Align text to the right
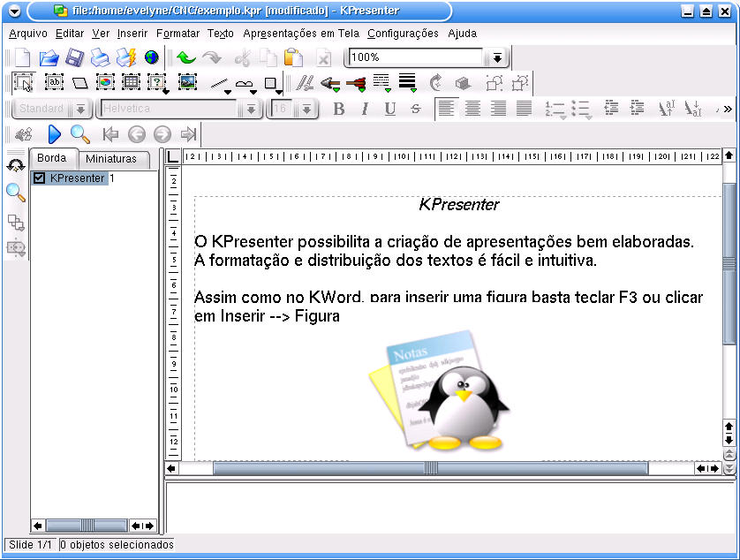Image resolution: width=740 pixels, height=560 pixels. (498, 109)
